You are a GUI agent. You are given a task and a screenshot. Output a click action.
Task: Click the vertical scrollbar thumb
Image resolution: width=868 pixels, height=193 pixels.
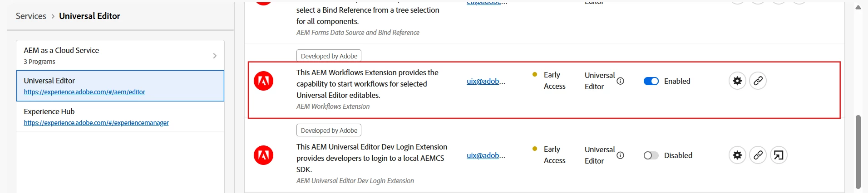pos(858,152)
